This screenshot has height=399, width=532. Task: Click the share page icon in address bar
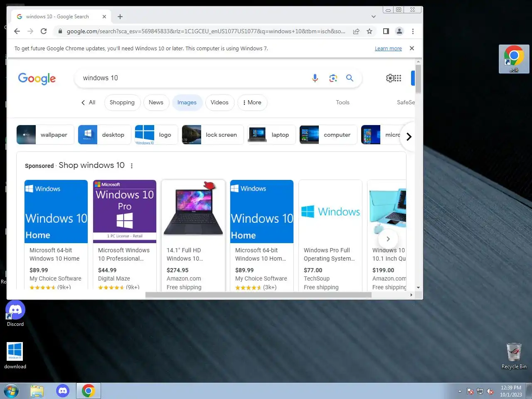click(x=356, y=31)
